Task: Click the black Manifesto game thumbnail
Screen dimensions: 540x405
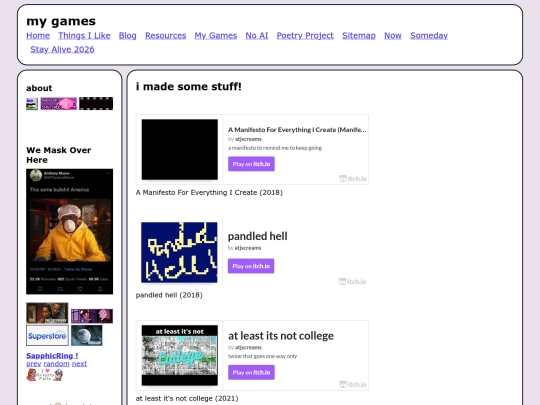Action: click(180, 149)
